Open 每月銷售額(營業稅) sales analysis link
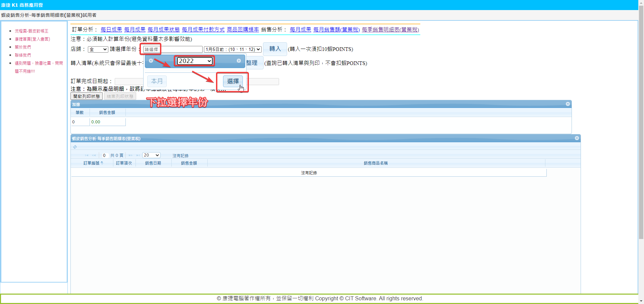This screenshot has height=304, width=644. click(336, 29)
